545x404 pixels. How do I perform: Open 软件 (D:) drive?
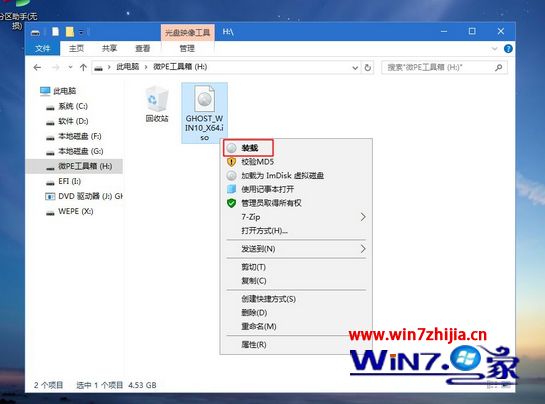click(67, 121)
